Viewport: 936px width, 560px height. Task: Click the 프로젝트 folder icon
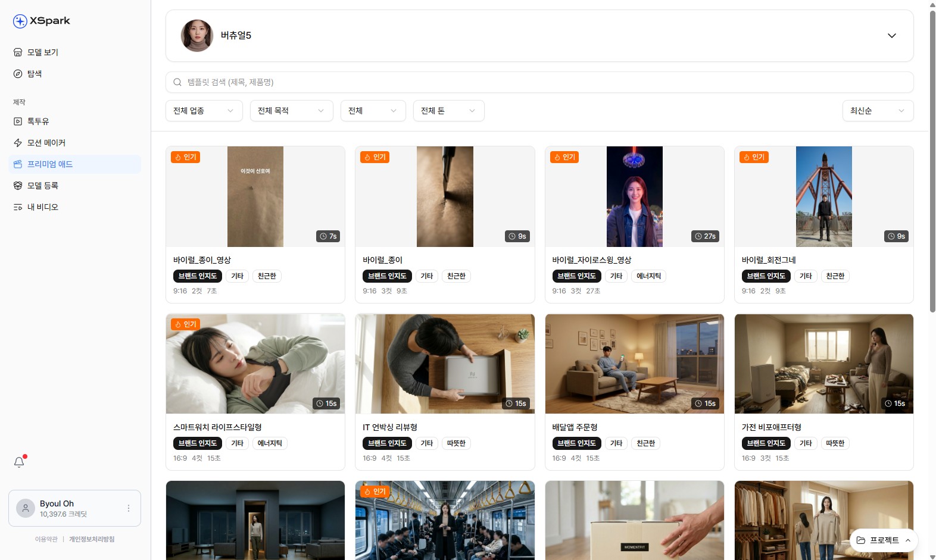tap(861, 540)
